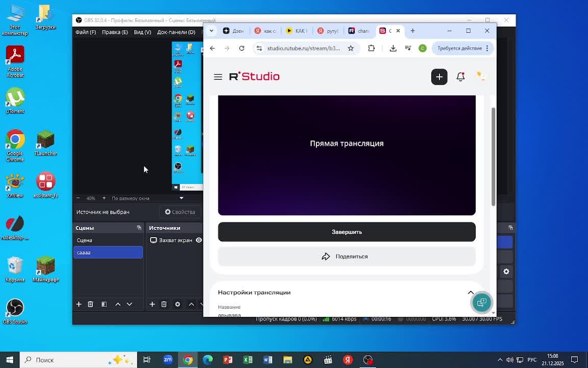Open Chrome profile circle C
This screenshot has height=368, width=588.
pos(423,48)
